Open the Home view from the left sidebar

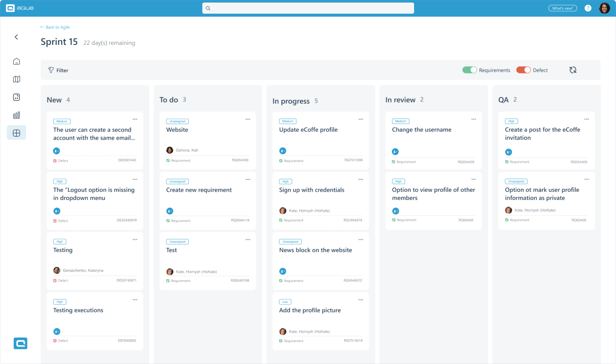tap(16, 61)
